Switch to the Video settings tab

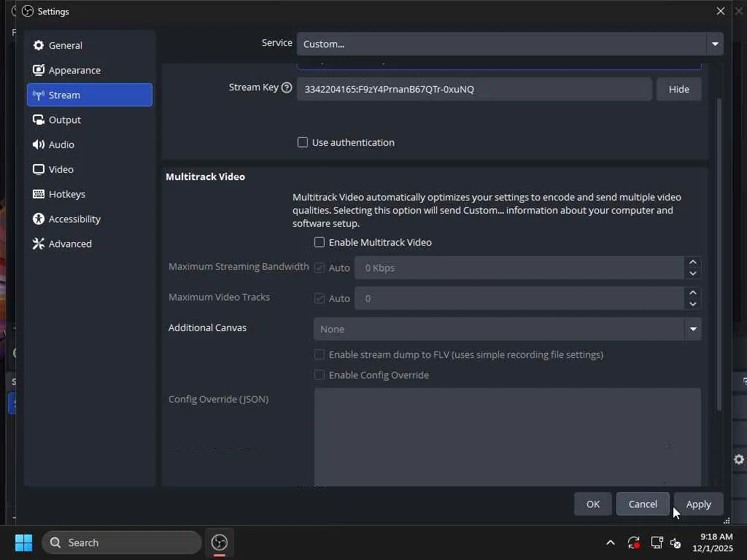[90, 169]
